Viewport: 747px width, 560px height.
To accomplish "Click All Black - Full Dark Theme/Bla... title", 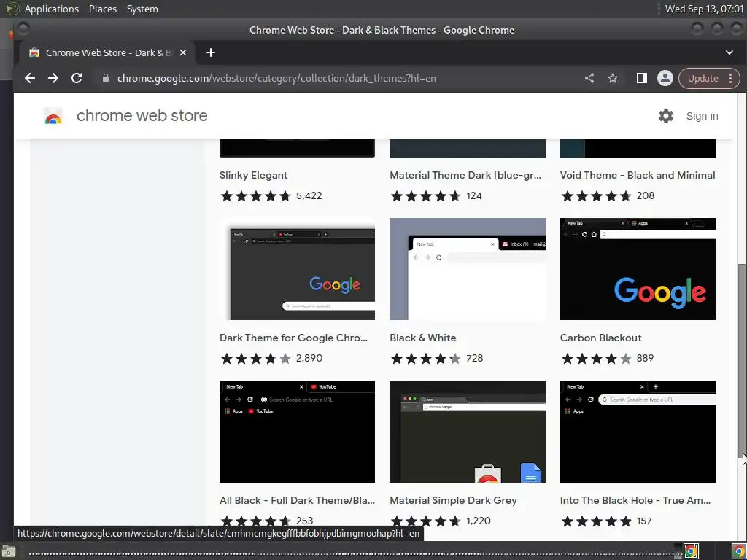I will pyautogui.click(x=297, y=500).
